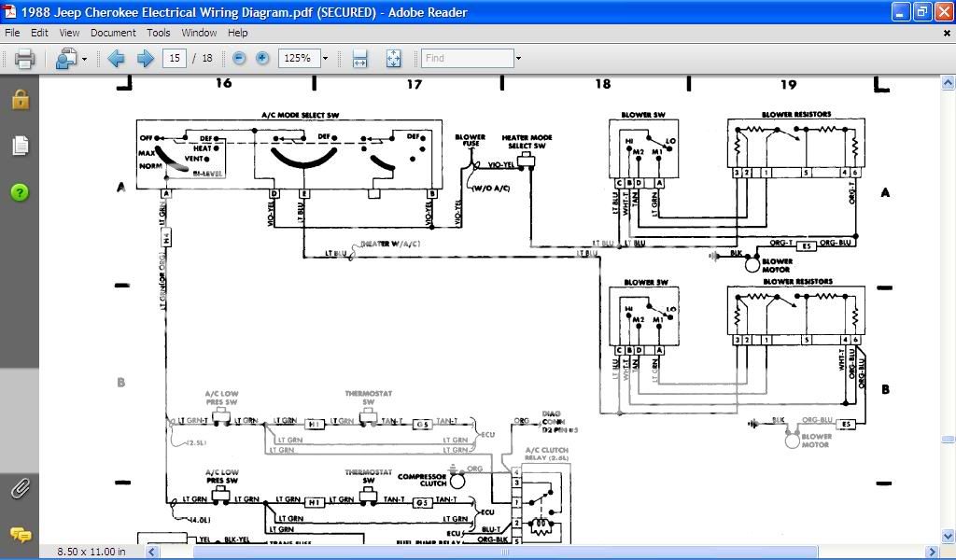Select fit one full page icon
This screenshot has width=956, height=560.
tap(393, 59)
